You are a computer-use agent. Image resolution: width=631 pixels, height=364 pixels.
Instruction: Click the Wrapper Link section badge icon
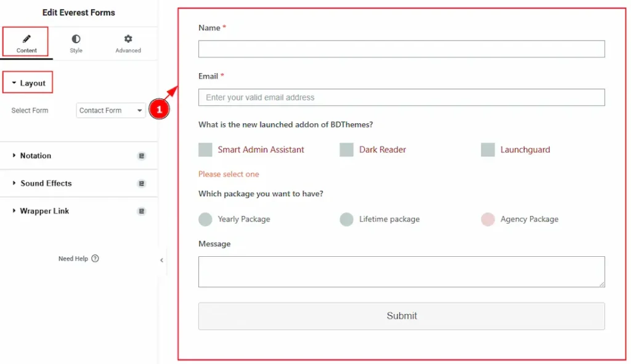coord(142,211)
